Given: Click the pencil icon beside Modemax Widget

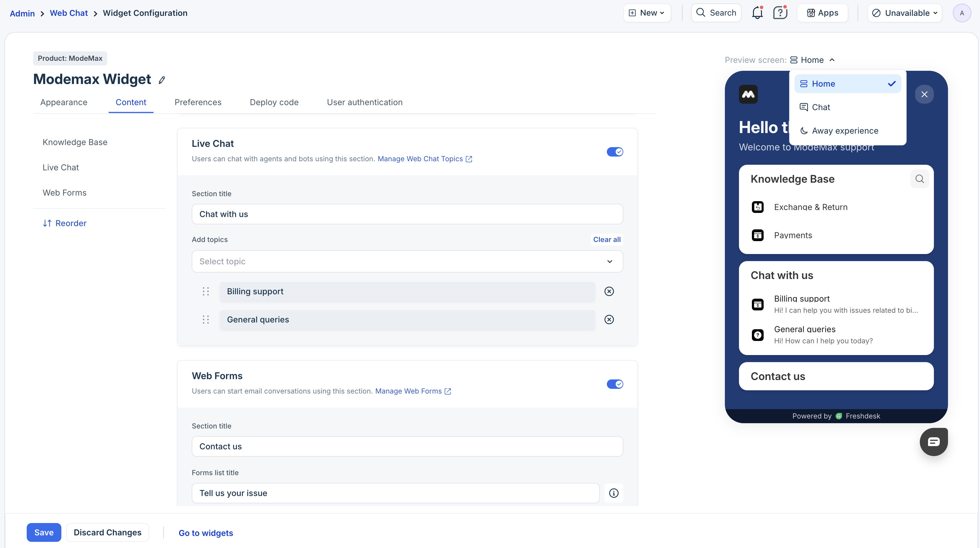Looking at the screenshot, I should pos(162,80).
